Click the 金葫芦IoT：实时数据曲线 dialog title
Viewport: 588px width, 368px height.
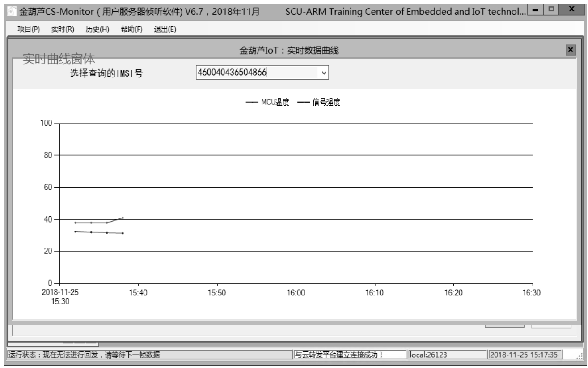pyautogui.click(x=289, y=51)
